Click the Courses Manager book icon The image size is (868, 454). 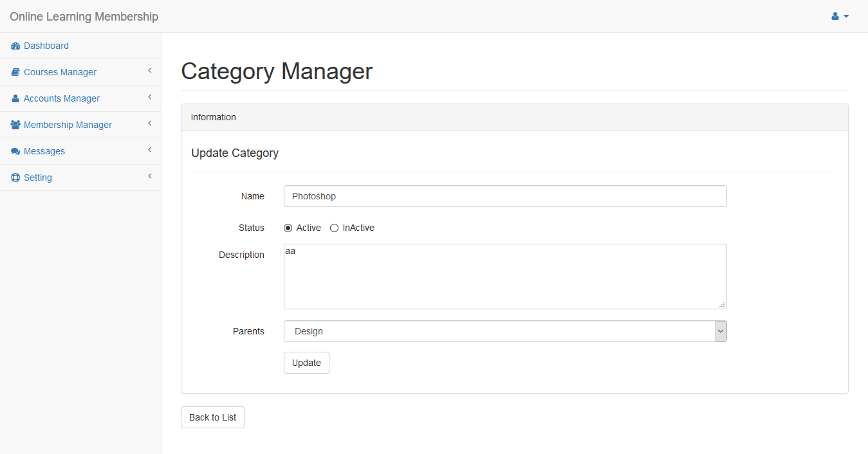click(x=15, y=73)
